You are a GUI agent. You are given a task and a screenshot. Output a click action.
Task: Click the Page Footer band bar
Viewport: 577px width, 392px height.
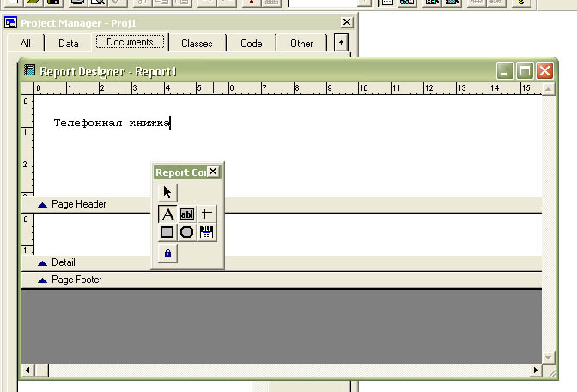pos(282,280)
